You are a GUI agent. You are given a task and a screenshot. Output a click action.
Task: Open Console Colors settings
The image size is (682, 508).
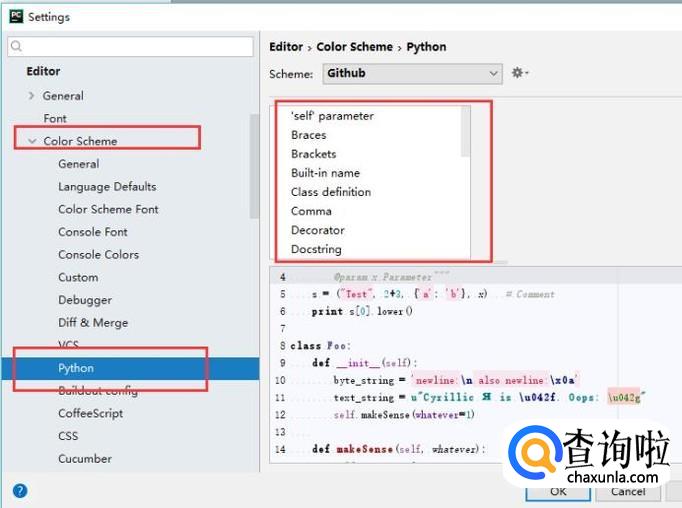(98, 254)
